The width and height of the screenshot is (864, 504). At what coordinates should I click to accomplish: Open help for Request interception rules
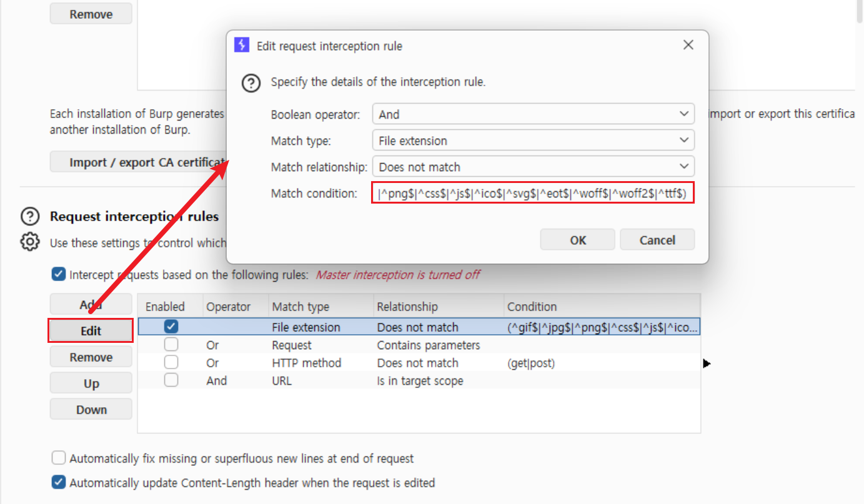pos(29,217)
